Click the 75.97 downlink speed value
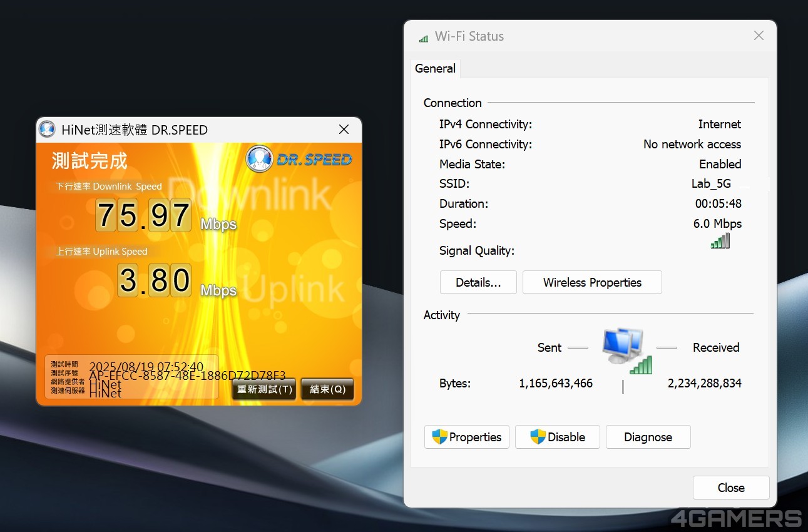The image size is (808, 532). pyautogui.click(x=143, y=215)
